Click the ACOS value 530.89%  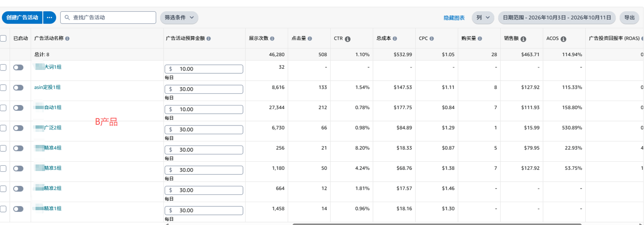pos(571,128)
